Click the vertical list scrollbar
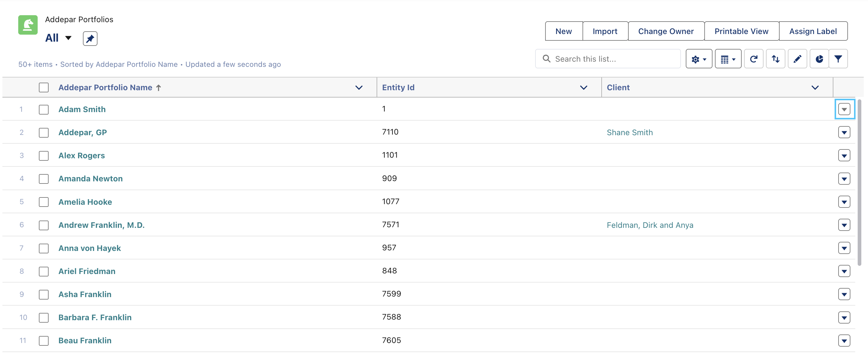Screen dimensions: 868x353 point(859,182)
